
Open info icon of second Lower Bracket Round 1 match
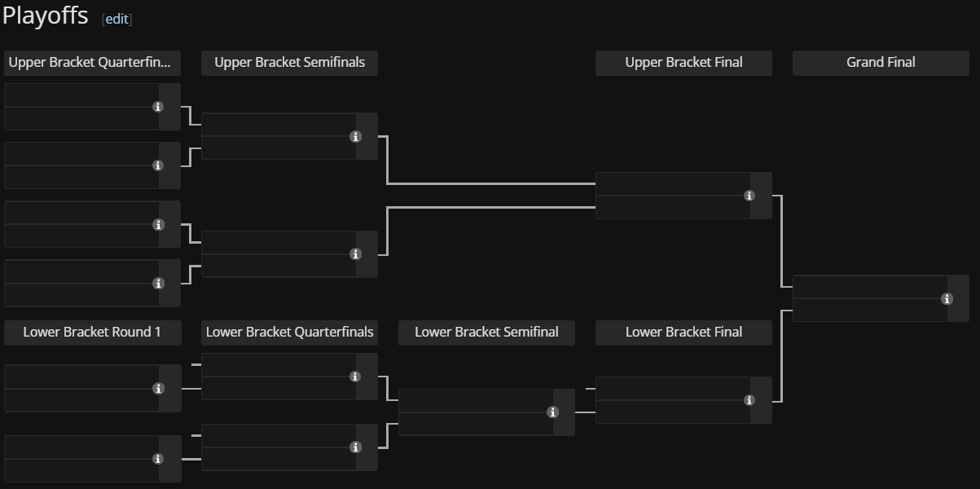(x=158, y=459)
